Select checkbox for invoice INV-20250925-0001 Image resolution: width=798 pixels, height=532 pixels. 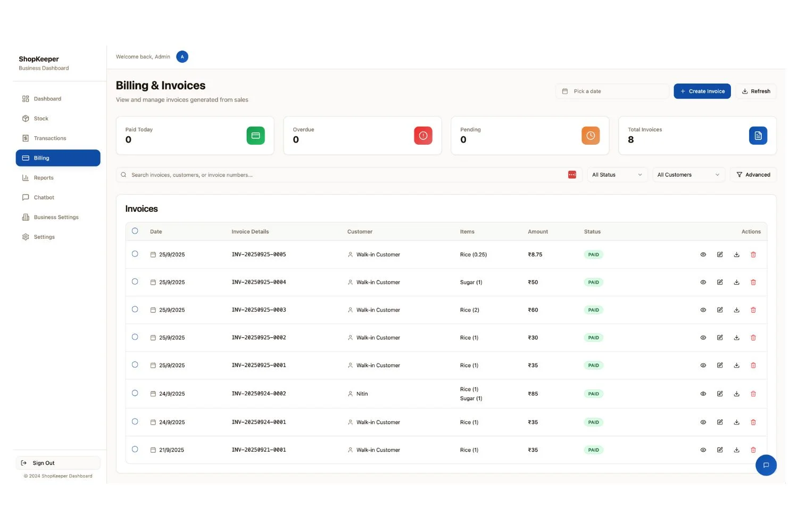(135, 365)
